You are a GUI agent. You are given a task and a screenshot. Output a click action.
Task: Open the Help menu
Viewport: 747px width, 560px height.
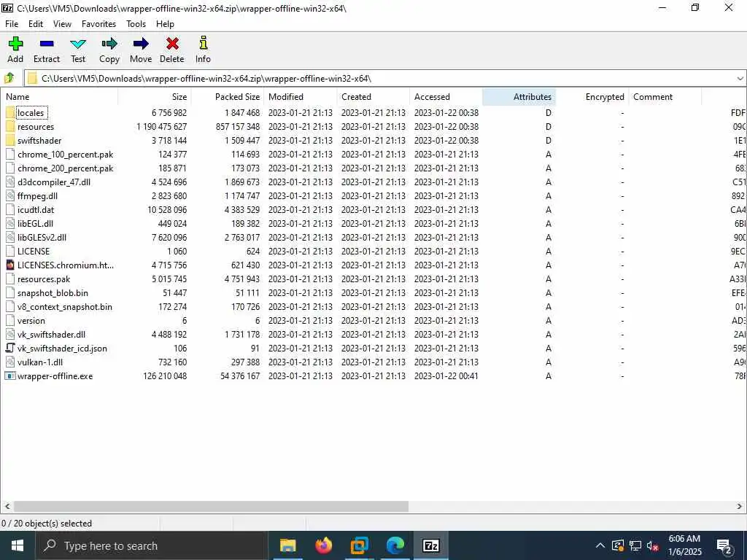tap(165, 24)
